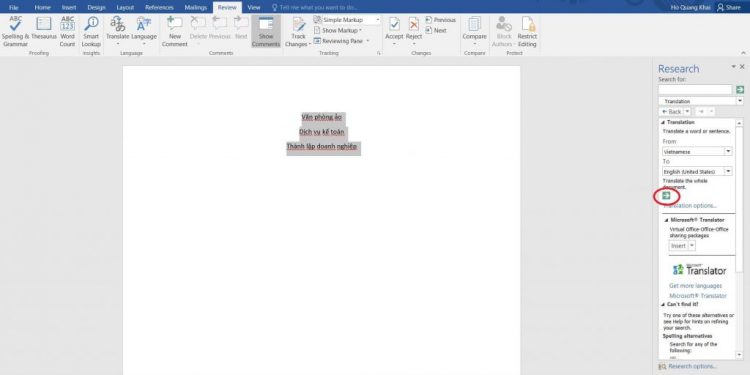Image resolution: width=750 pixels, height=375 pixels.
Task: Switch to the Mailings tab
Action: [x=196, y=8]
